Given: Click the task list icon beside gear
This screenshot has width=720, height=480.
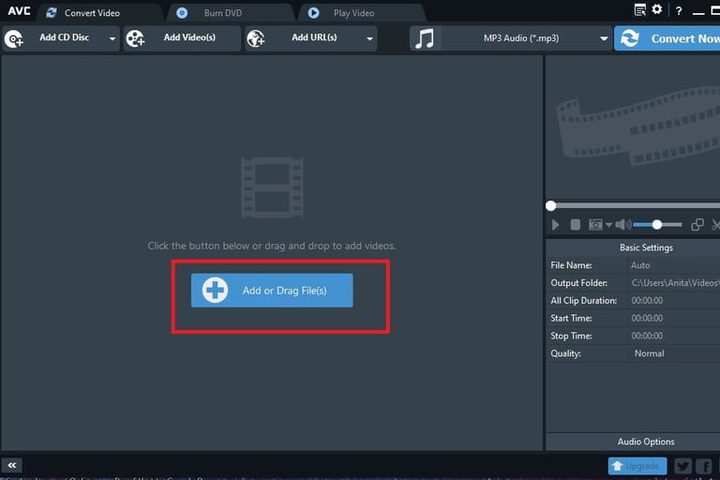Looking at the screenshot, I should 640,10.
